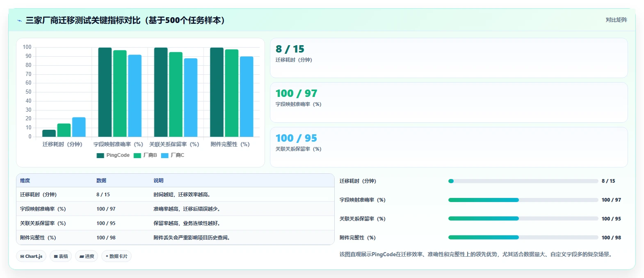Open the 8 / 15 迁移耗时 data card
Viewport: 644px width, 278px height.
pyautogui.click(x=449, y=58)
